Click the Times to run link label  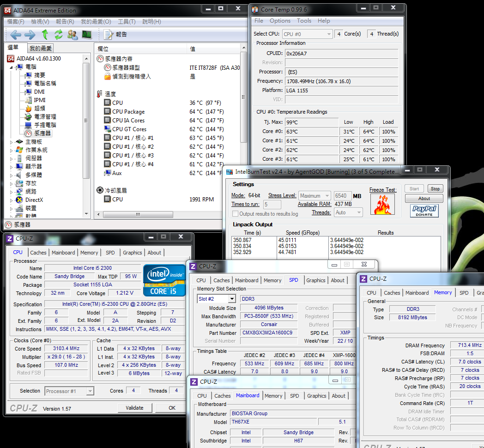[x=245, y=204]
